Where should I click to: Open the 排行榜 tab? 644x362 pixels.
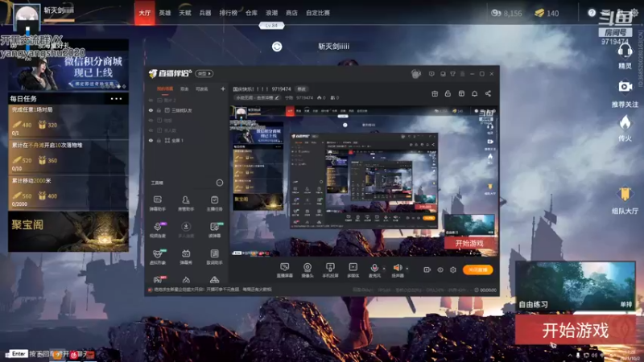coord(229,13)
